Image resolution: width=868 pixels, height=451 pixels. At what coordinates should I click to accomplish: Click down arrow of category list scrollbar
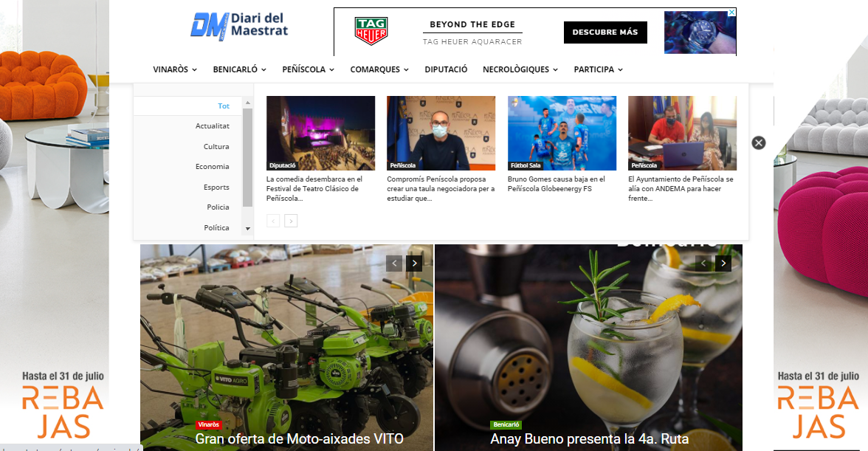click(247, 229)
